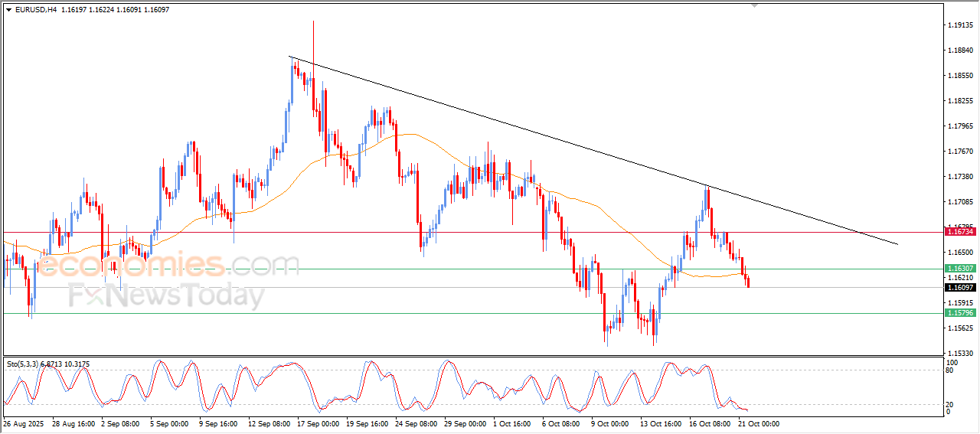980x434 pixels.
Task: Open the dropdown arrow beside EURUSD,H4
Action: 9,10
